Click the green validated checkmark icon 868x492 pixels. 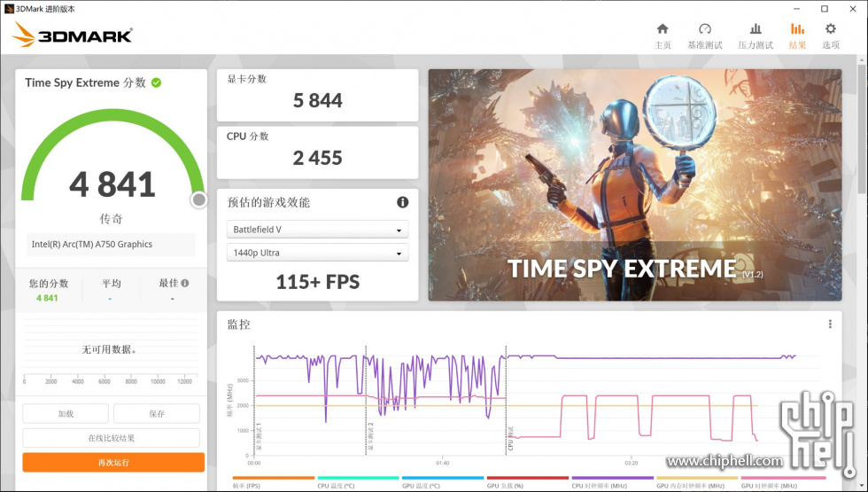(x=157, y=82)
